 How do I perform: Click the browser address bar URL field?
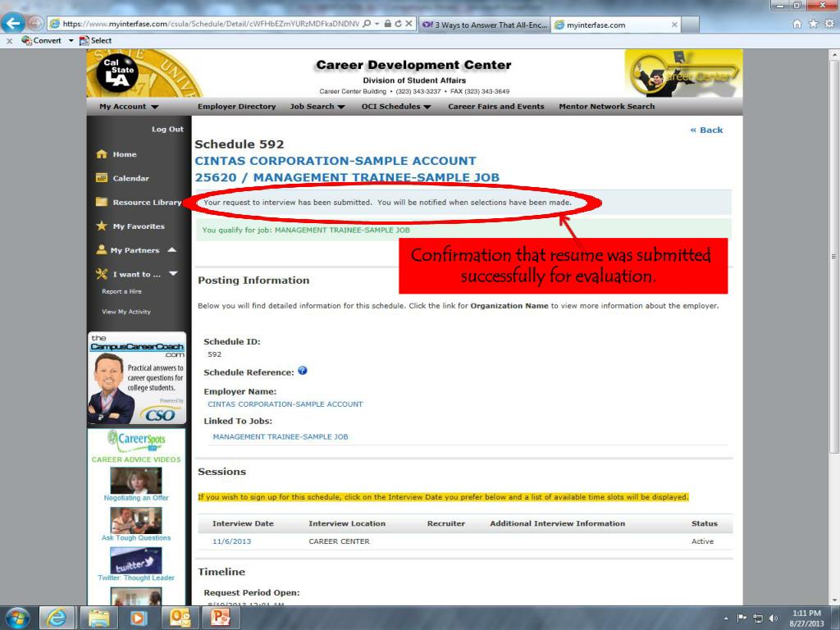210,24
